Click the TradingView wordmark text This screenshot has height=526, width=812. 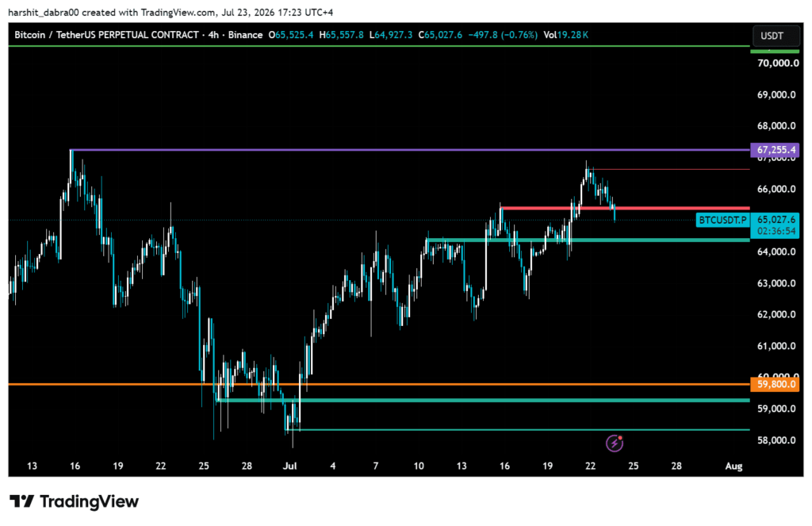(x=89, y=501)
